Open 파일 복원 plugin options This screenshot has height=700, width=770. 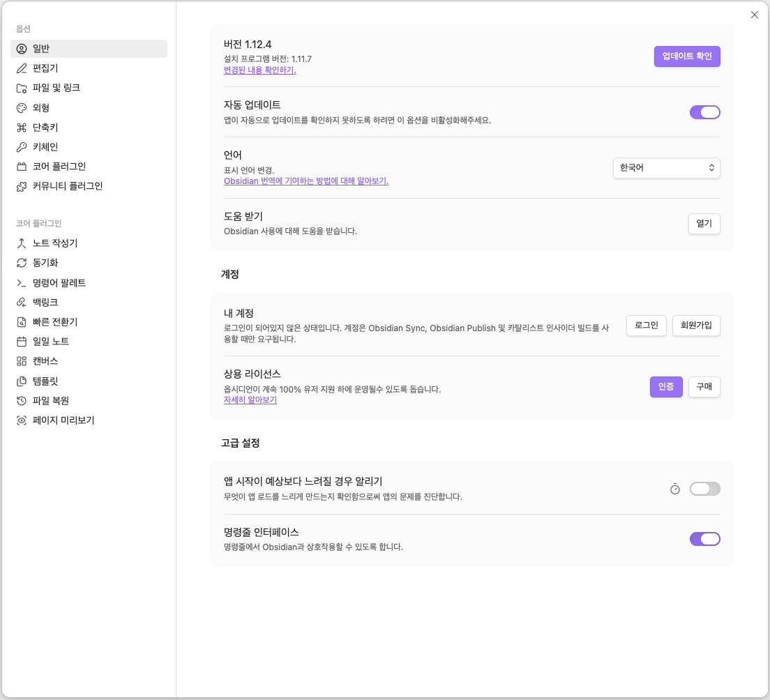point(89,401)
